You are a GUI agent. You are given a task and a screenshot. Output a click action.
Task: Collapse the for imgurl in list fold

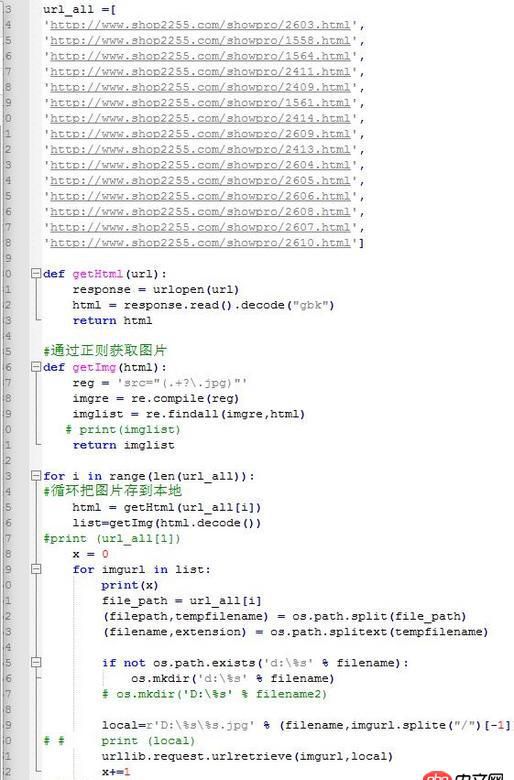[x=36, y=569]
